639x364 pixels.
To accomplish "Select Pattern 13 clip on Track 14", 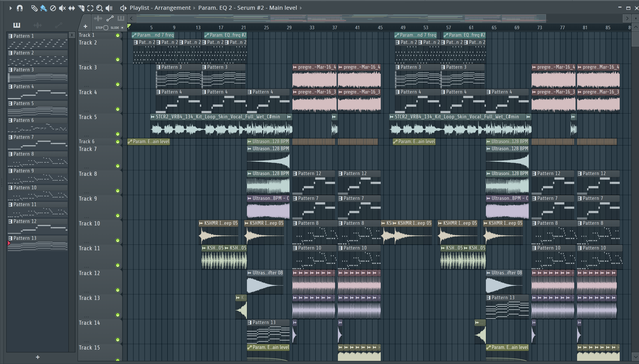I will coord(268,331).
